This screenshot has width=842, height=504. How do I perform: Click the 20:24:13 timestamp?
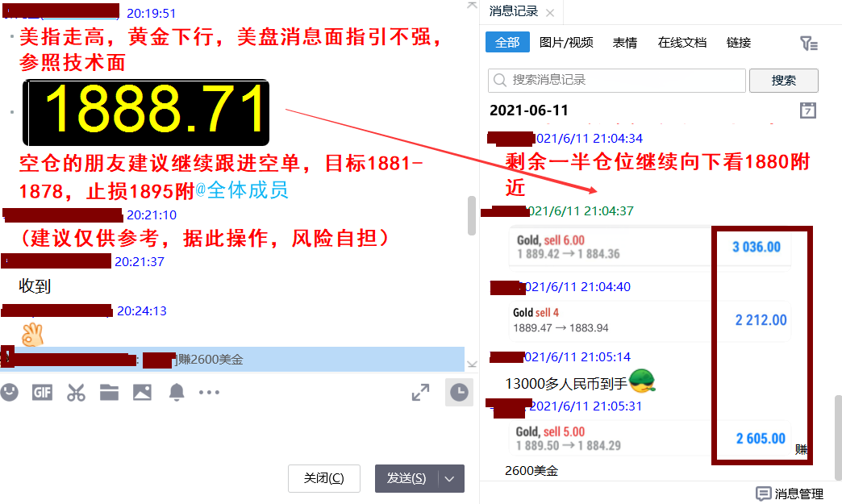142,310
